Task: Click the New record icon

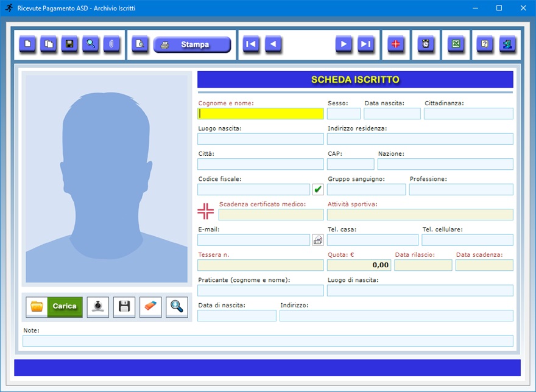Action: pyautogui.click(x=27, y=44)
